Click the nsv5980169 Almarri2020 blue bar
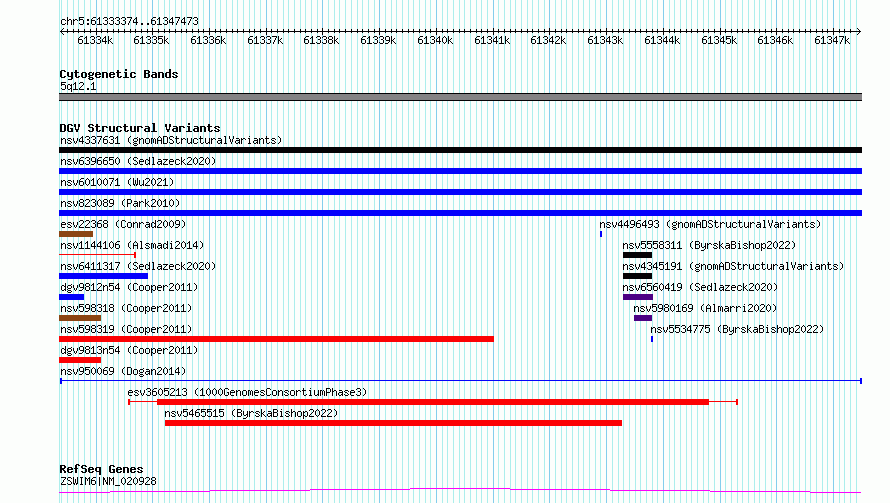Screen dimensions: 890x503 642,318
